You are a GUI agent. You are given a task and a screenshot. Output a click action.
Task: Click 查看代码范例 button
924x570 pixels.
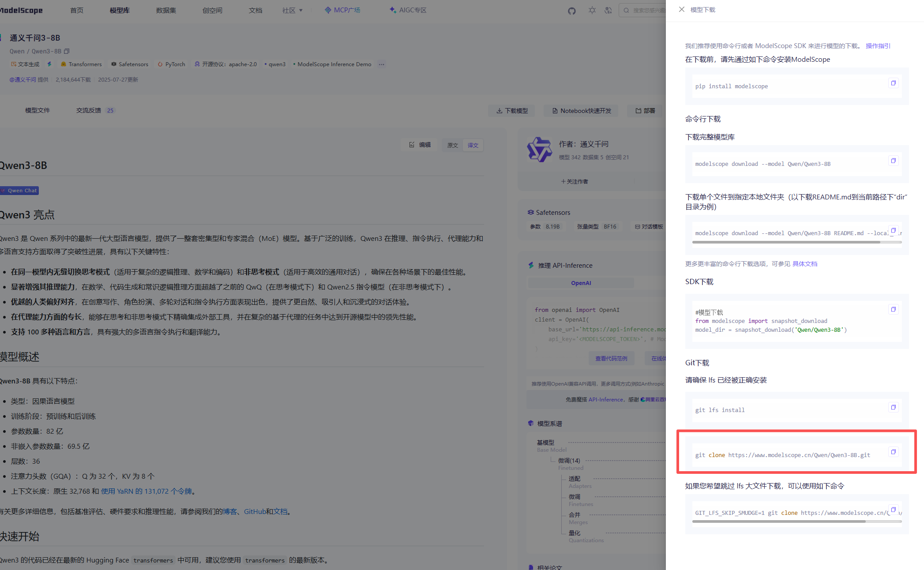[611, 358]
